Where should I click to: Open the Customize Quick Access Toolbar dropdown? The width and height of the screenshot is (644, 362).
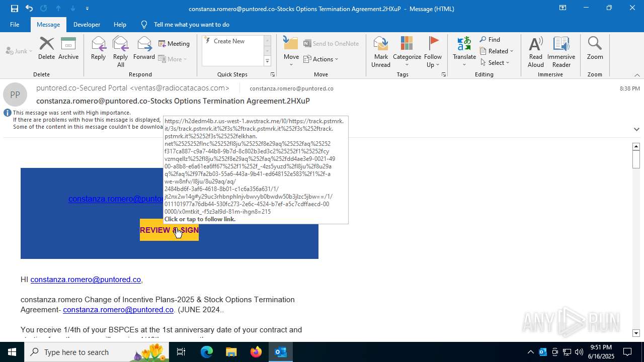point(88,9)
